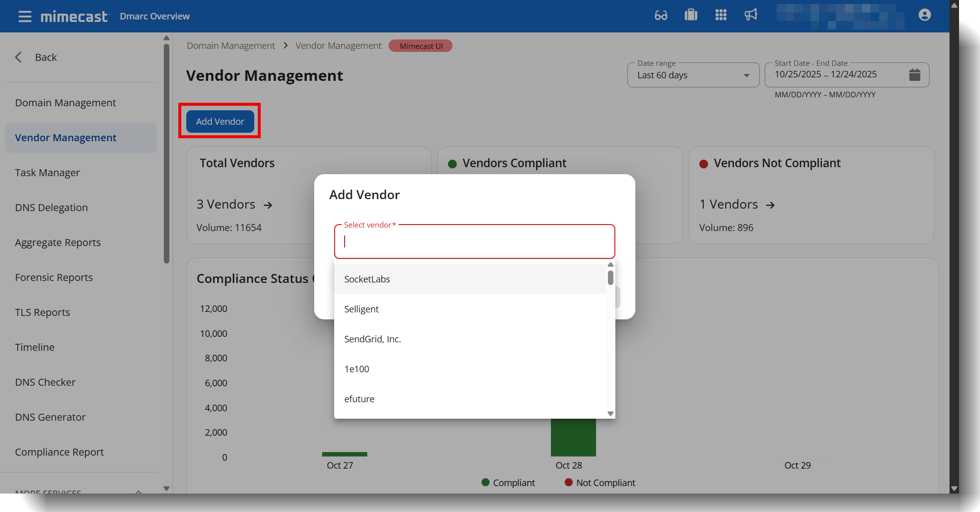Open the briefcase icon in header
This screenshot has width=980, height=512.
click(691, 15)
